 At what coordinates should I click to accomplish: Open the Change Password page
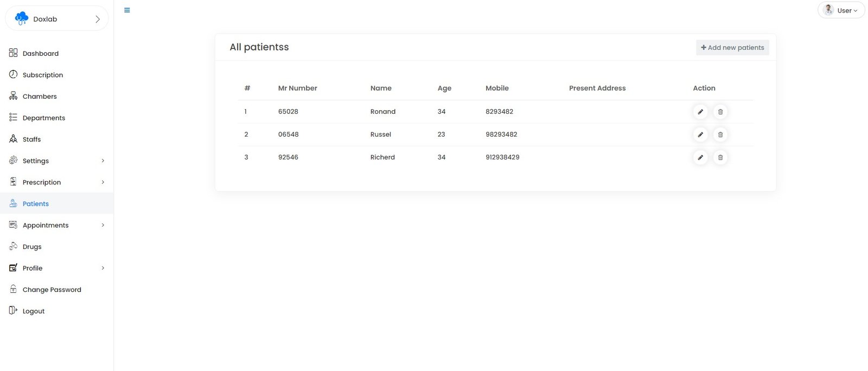tap(52, 290)
